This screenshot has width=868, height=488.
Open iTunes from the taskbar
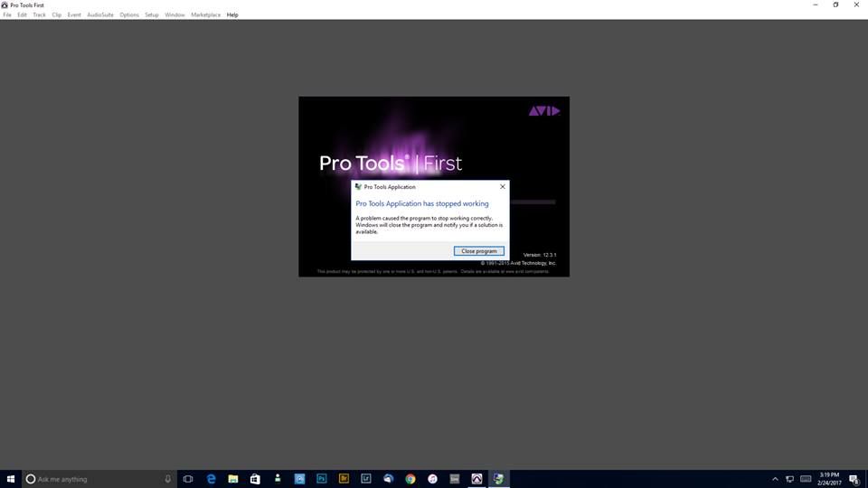(x=432, y=479)
